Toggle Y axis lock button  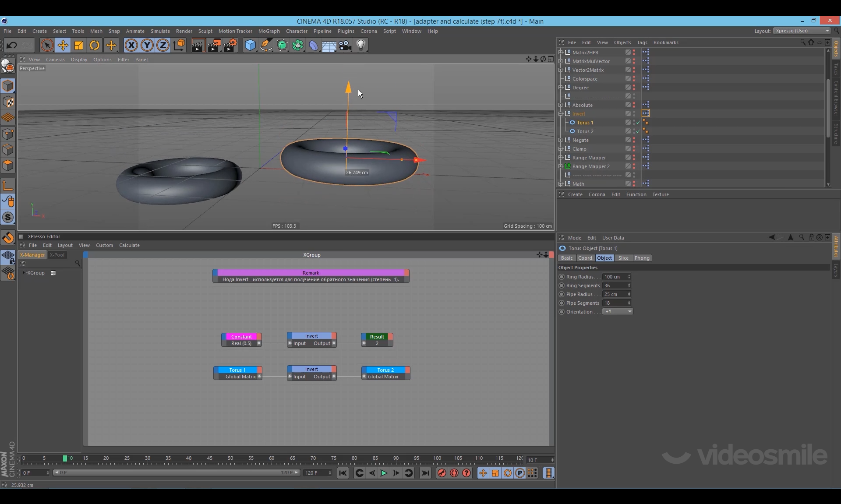coord(147,45)
